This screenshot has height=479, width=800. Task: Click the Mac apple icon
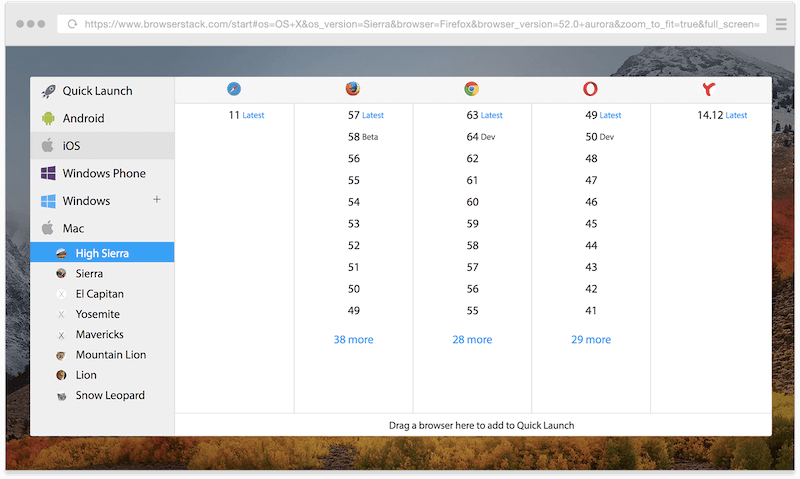coord(47,228)
